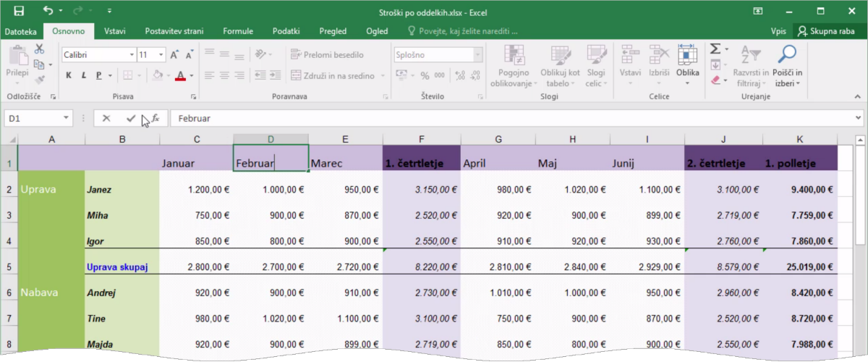Click the decrease decimal places icon
This screenshot has height=362, width=868.
(x=474, y=75)
